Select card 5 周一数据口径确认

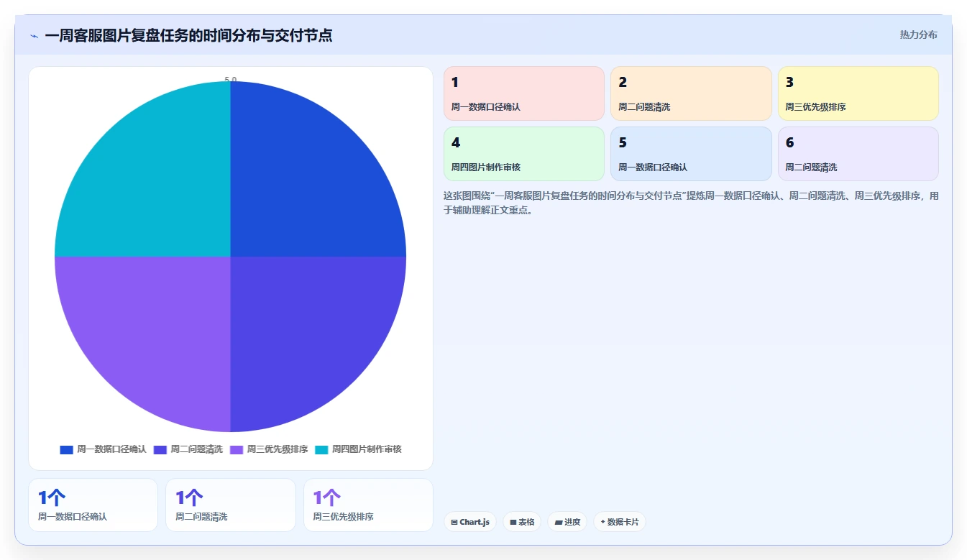tap(691, 154)
